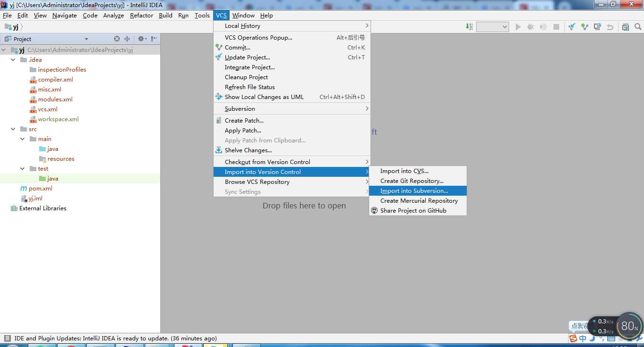This screenshot has height=347, width=644.
Task: Click Scroll from Source target icon
Action: (x=117, y=39)
